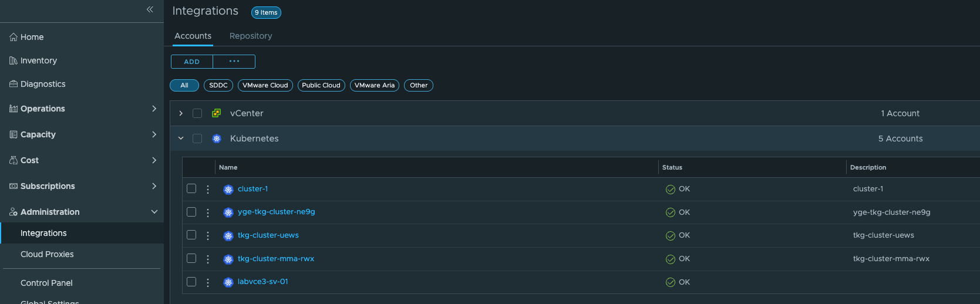The image size is (980, 304).
Task: Switch to the Repository tab
Action: [x=251, y=36]
